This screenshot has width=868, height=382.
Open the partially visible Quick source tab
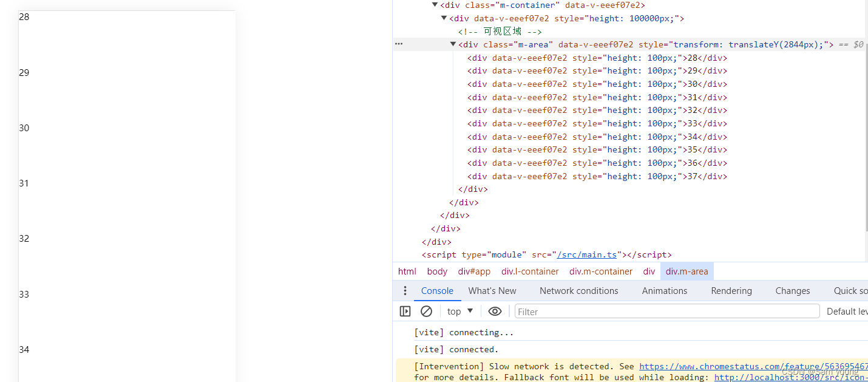850,291
